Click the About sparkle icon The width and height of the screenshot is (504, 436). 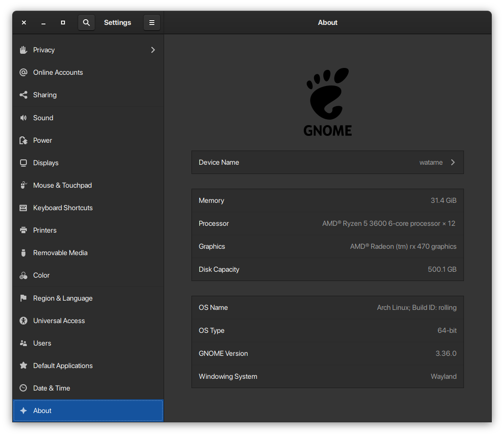click(x=23, y=411)
